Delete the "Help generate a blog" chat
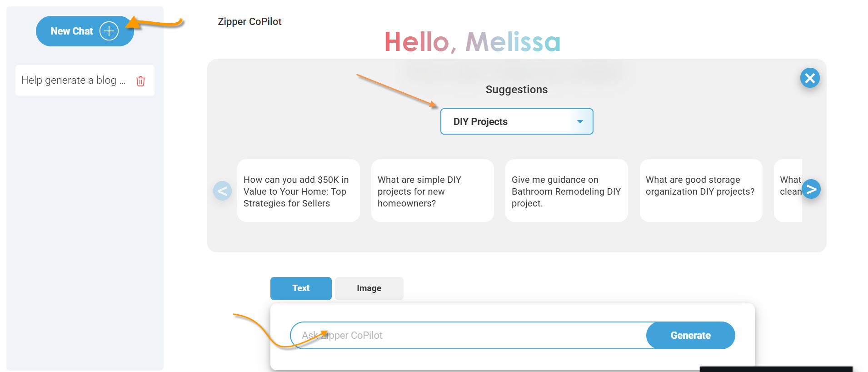 (x=141, y=81)
